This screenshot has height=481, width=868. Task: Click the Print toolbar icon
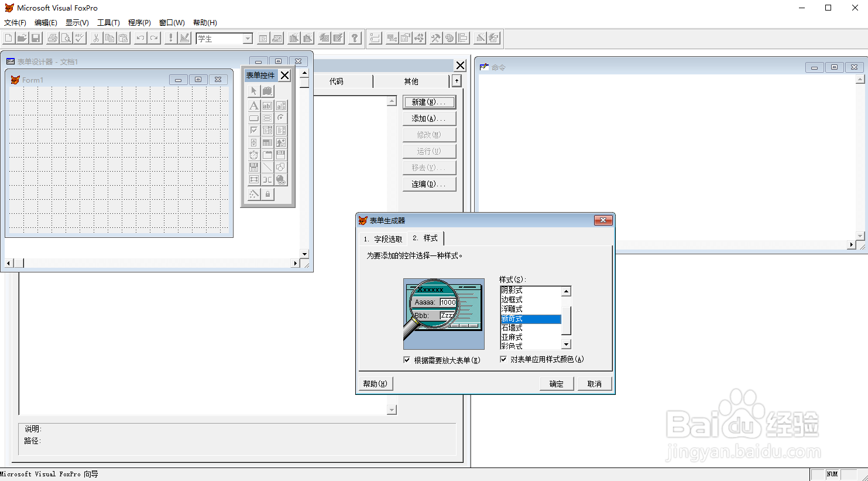(x=53, y=38)
